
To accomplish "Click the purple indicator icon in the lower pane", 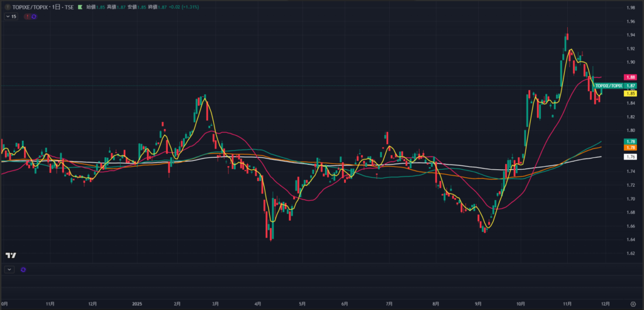I will pyautogui.click(x=23, y=269).
